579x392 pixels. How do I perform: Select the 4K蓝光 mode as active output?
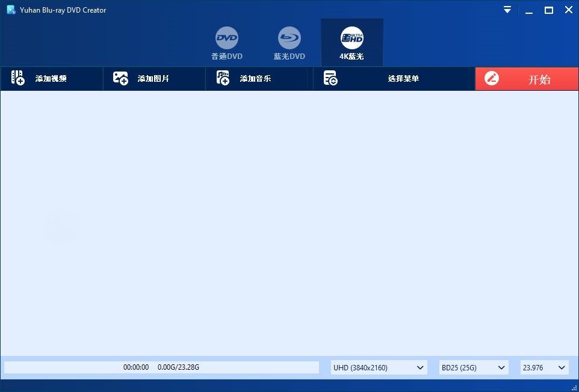pyautogui.click(x=352, y=42)
